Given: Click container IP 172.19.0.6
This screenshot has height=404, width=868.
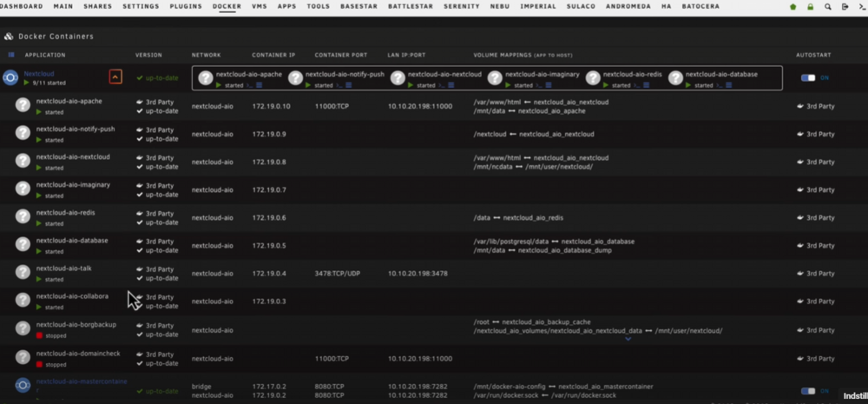Looking at the screenshot, I should (x=269, y=218).
